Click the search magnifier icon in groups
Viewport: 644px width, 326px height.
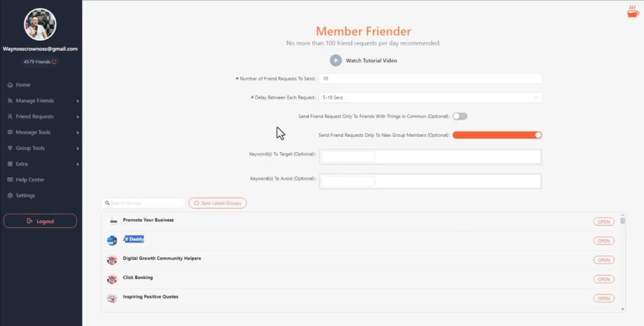coord(107,203)
